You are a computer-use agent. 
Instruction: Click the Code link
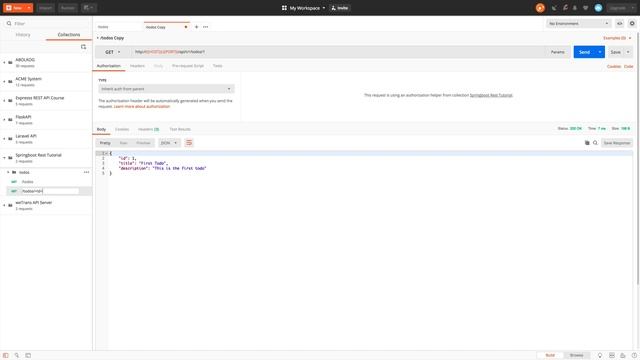coord(629,66)
